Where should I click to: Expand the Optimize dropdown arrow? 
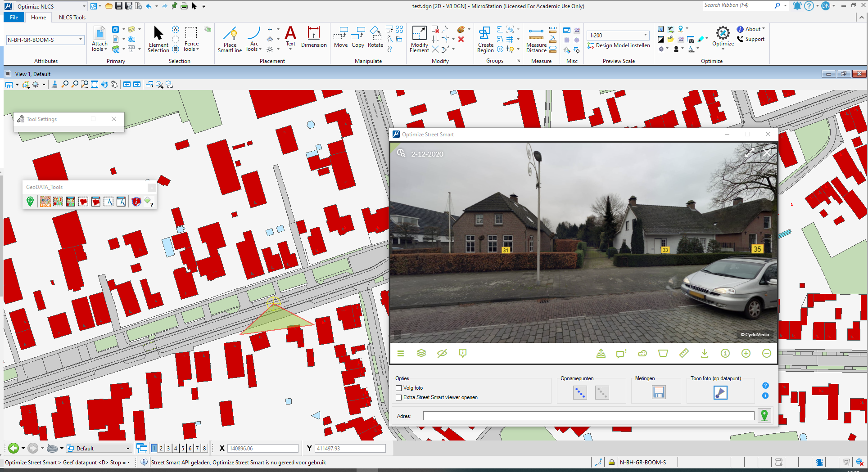pos(723,49)
